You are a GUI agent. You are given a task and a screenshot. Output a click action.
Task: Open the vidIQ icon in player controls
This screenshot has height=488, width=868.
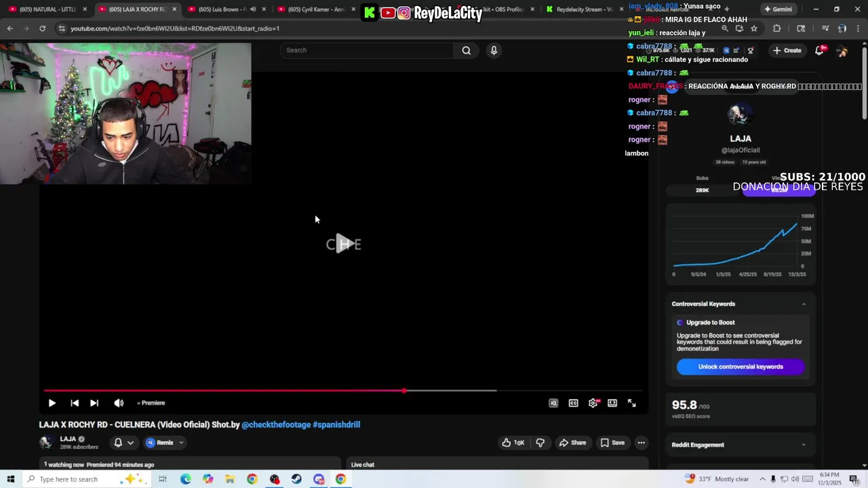[x=553, y=403]
